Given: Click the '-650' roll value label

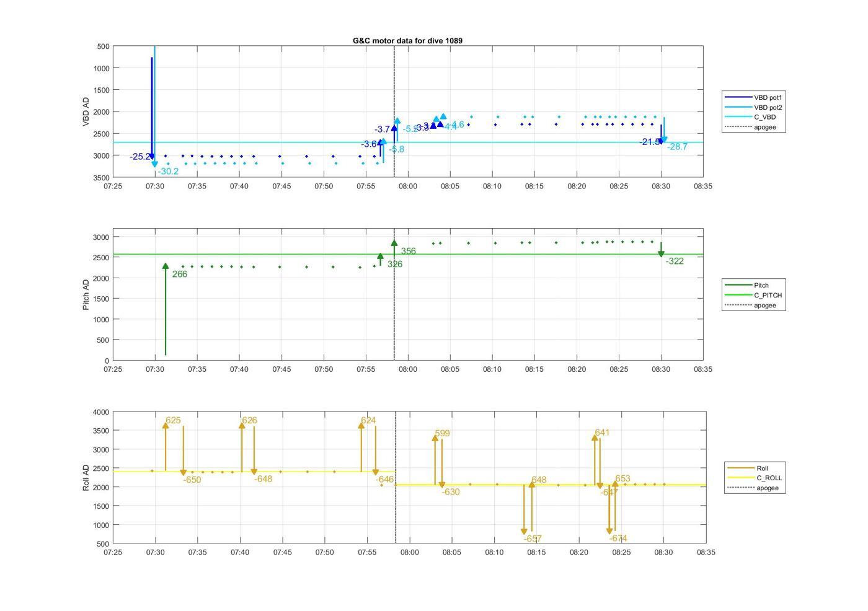Looking at the screenshot, I should 192,480.
